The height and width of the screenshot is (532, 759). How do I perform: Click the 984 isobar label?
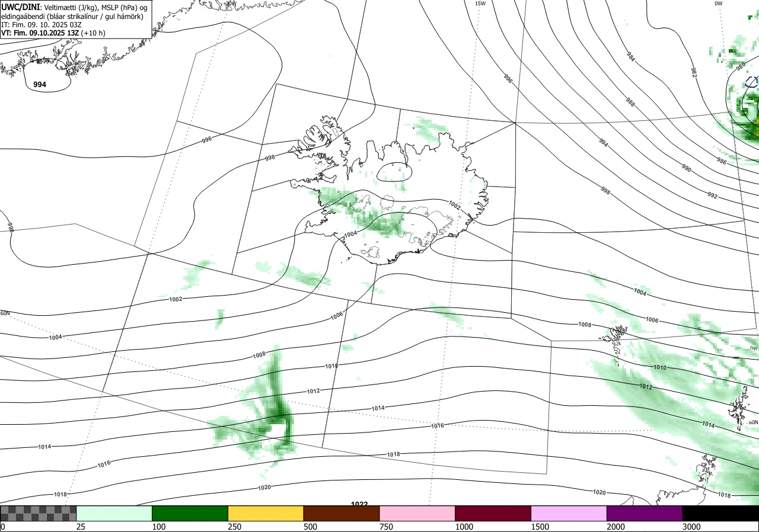tap(631, 57)
